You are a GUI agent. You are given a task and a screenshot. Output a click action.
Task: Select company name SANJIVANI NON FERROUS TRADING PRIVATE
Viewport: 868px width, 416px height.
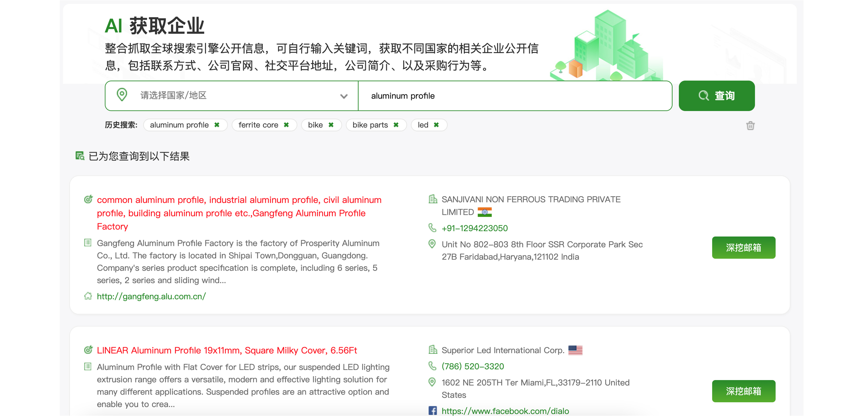tap(531, 205)
